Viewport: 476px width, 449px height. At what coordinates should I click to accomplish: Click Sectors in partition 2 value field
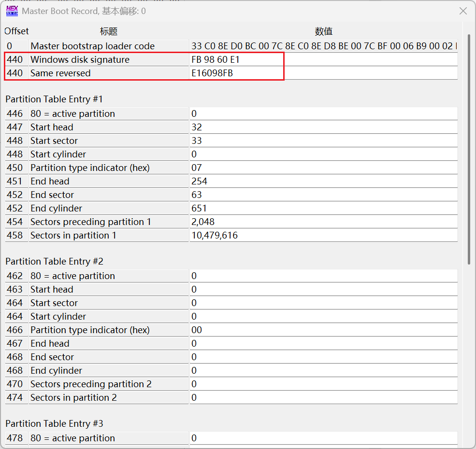coord(323,398)
